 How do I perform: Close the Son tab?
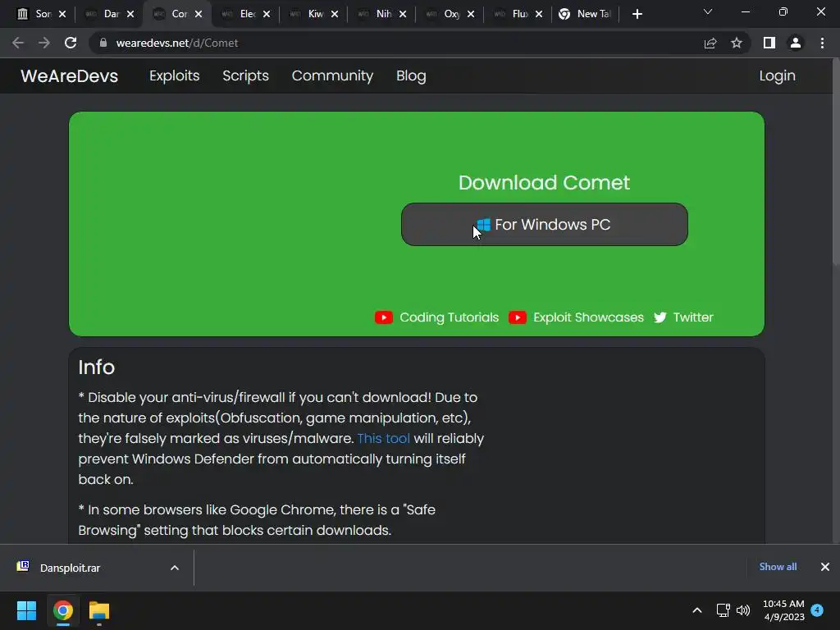point(62,14)
